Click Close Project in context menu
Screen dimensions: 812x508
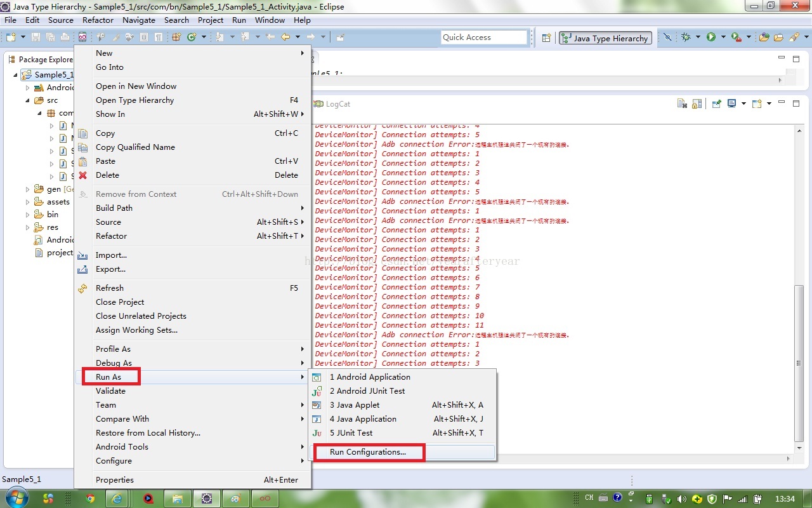(x=192, y=302)
